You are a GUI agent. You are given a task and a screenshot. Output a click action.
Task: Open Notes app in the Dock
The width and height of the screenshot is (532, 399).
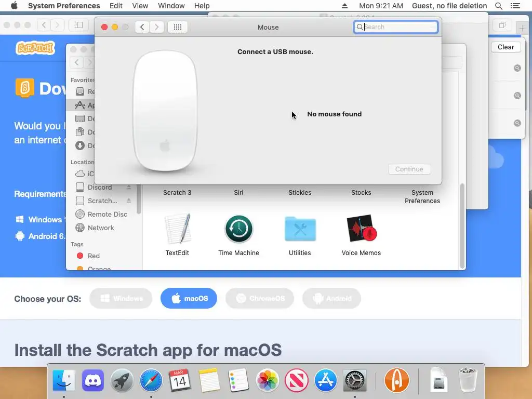209,380
